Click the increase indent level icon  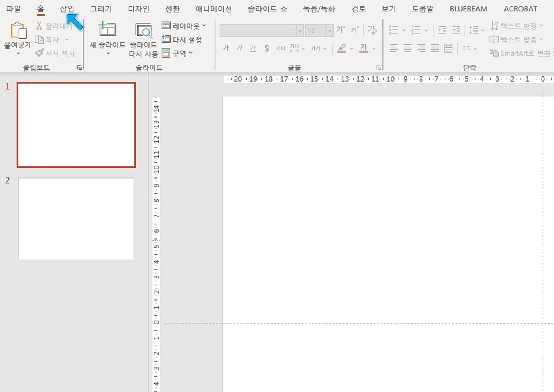(456, 30)
